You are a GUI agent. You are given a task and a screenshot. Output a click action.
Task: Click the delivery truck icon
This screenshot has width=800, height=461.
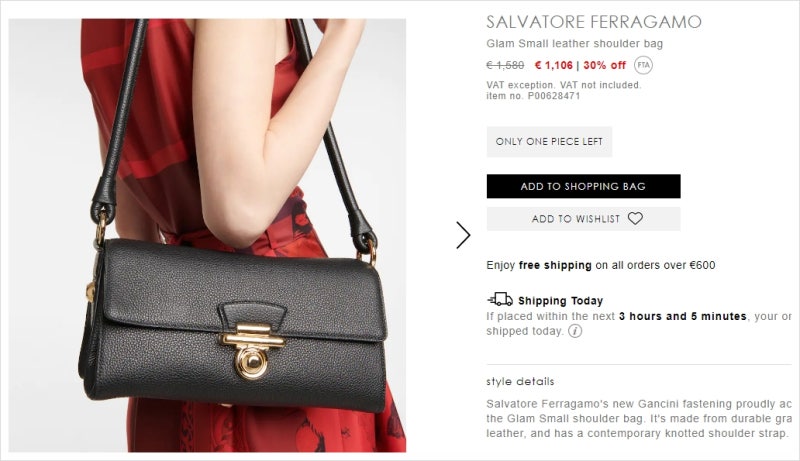click(500, 299)
